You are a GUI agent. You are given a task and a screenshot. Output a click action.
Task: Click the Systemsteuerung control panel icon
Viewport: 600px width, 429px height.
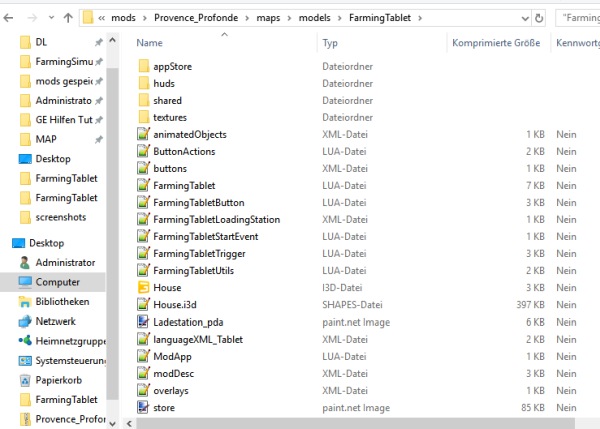26,361
